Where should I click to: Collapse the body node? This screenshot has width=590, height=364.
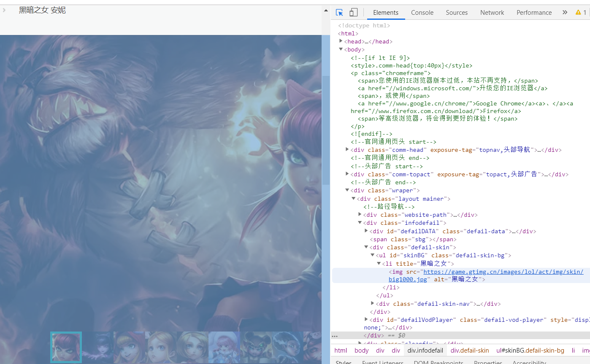pos(341,49)
